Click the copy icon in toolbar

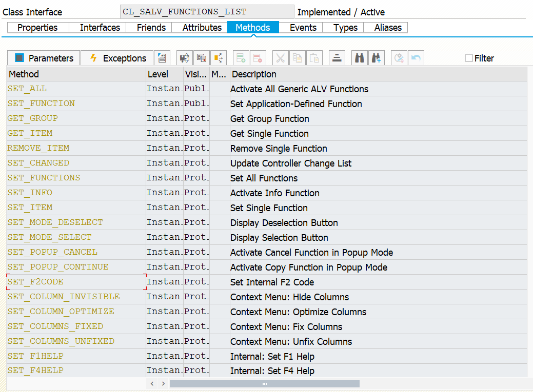click(x=298, y=58)
